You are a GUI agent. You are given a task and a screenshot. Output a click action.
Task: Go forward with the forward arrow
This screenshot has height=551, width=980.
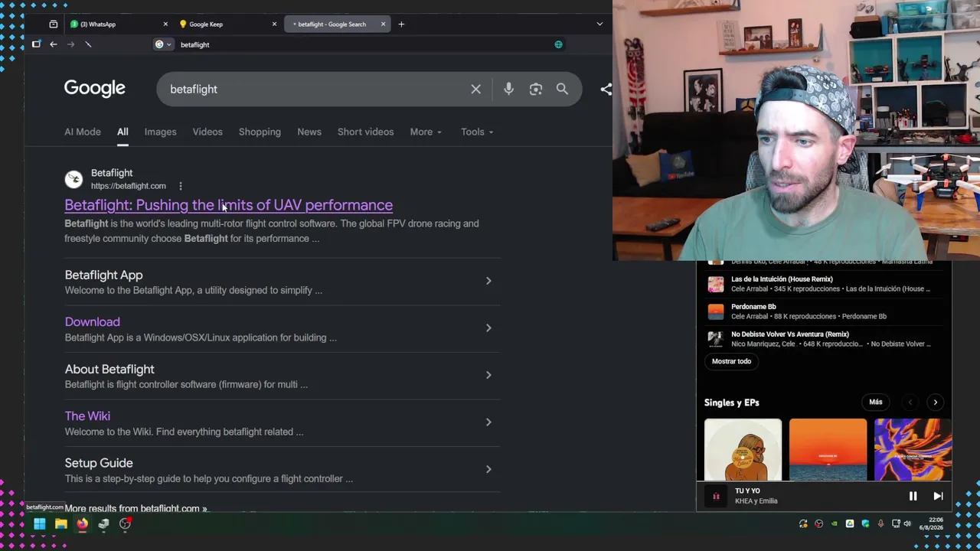(70, 44)
